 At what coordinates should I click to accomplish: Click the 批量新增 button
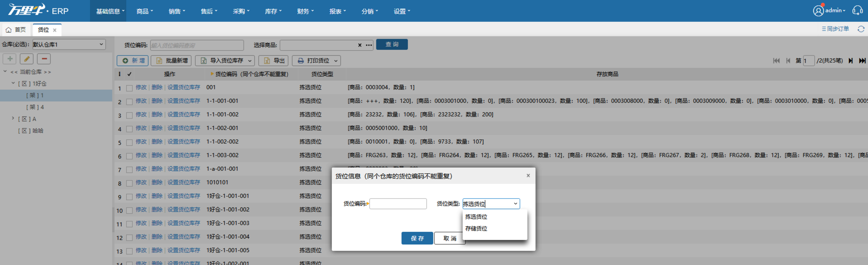tap(171, 61)
